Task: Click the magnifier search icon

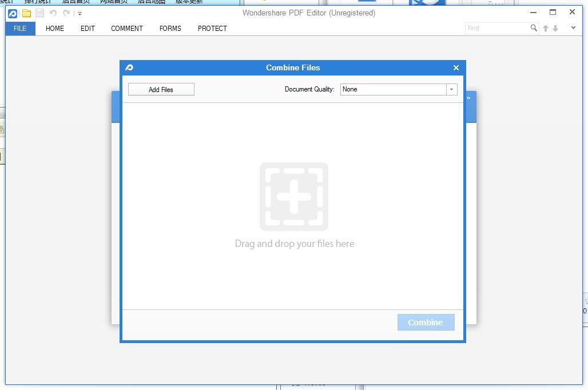Action: tap(534, 28)
